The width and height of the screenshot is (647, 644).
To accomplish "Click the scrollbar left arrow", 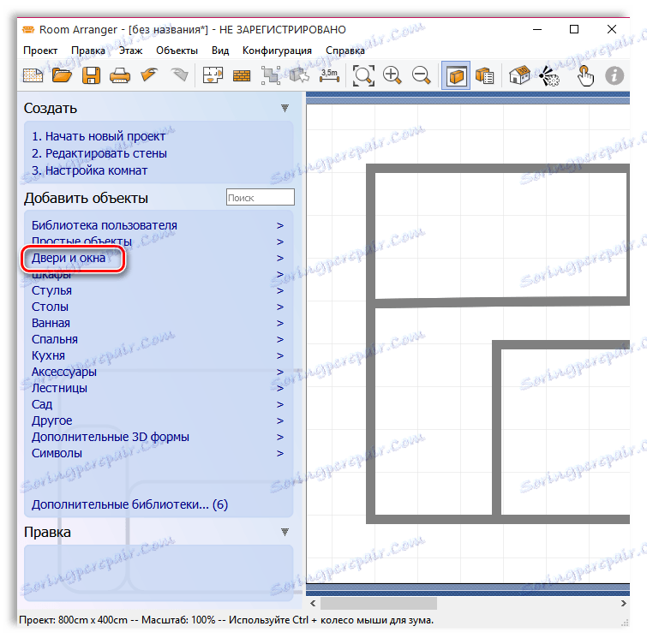I will point(313,603).
